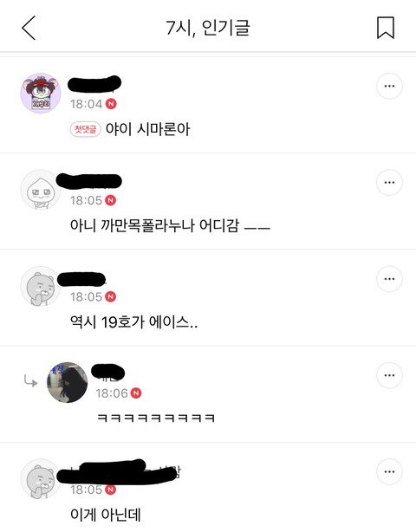Open the photo avatar of the reply commenter
Viewport: 416px width, 532px height.
67,382
